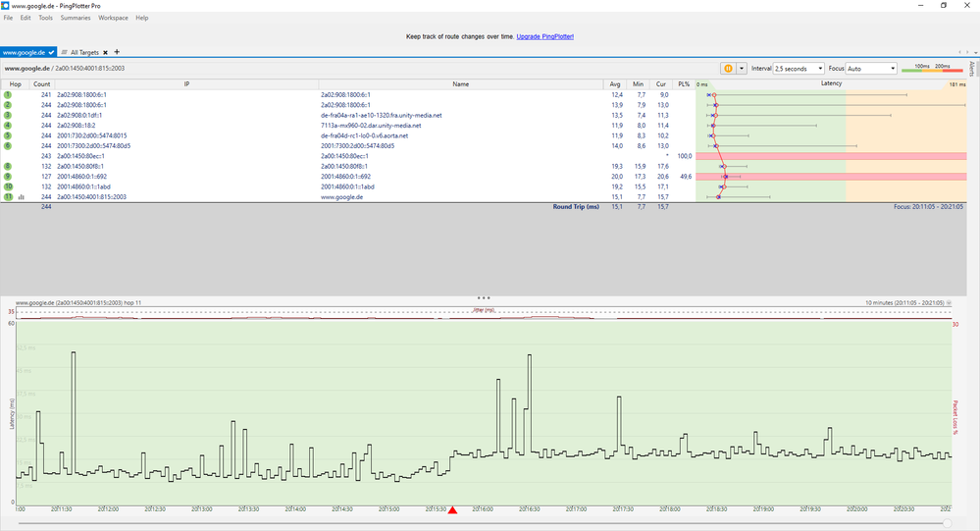
Task: Click the latency color scale legend
Action: (933, 68)
